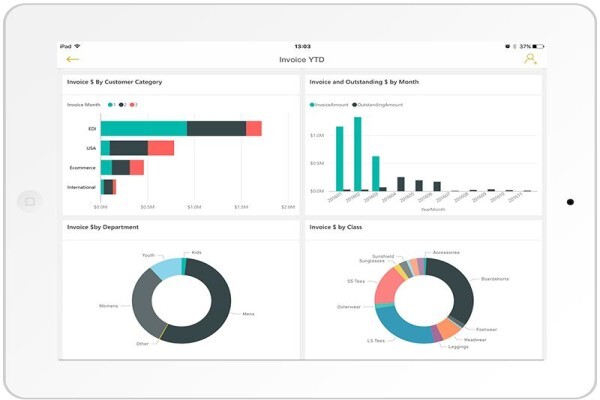Tap the Wi-Fi status icon
600x400 pixels.
click(78, 46)
